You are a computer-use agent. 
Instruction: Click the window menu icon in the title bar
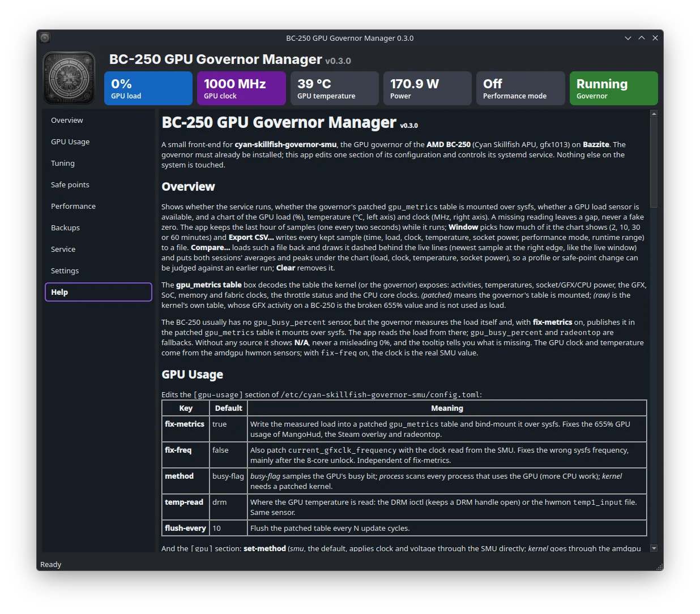point(45,38)
